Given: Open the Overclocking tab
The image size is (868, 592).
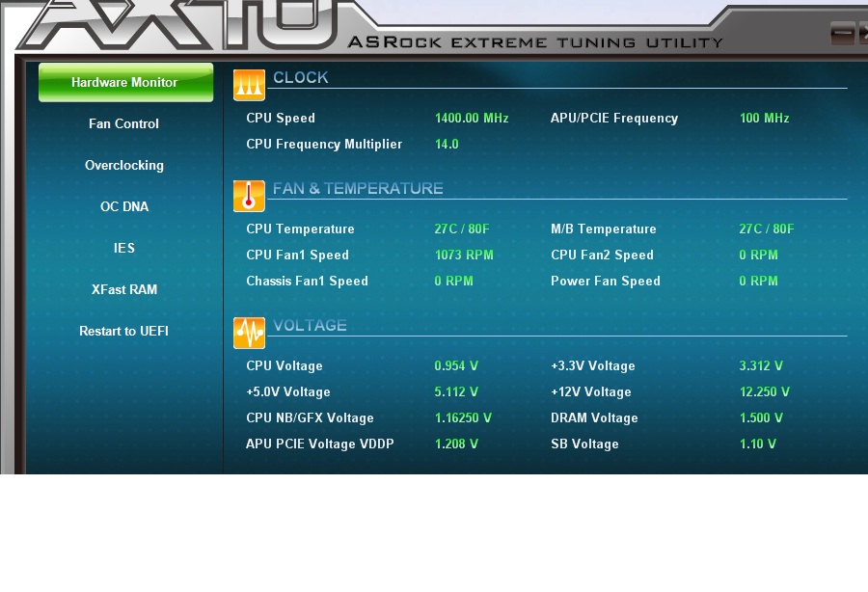Looking at the screenshot, I should 124,166.
